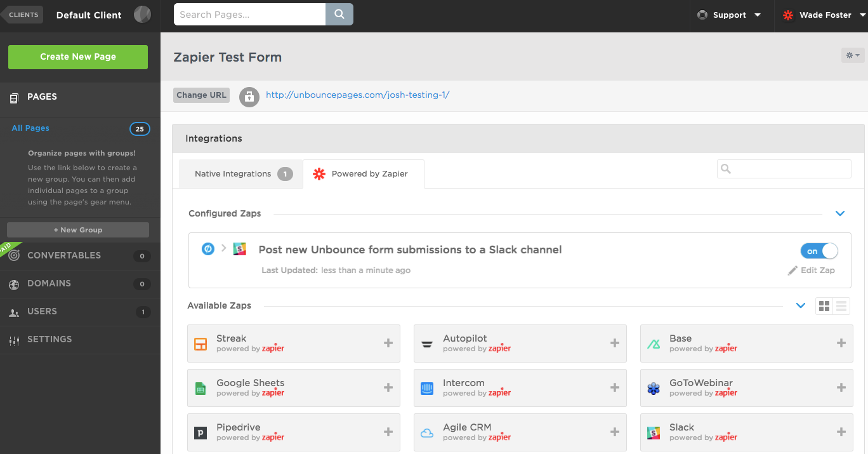
Task: Add the GoToWebinar zap plus icon
Action: 841,387
